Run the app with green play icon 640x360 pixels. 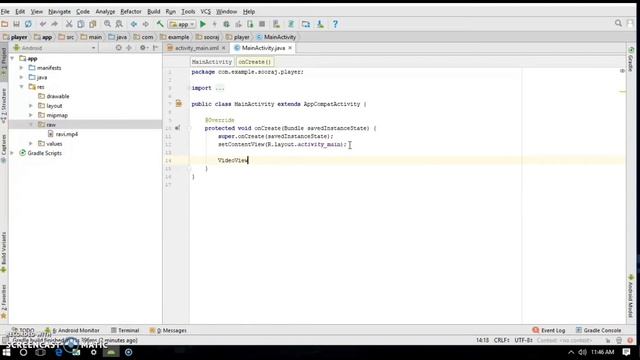[203, 24]
